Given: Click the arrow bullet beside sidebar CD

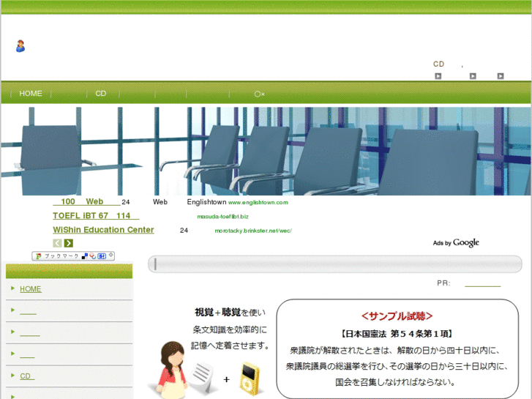Looking at the screenshot, I should [x=12, y=376].
